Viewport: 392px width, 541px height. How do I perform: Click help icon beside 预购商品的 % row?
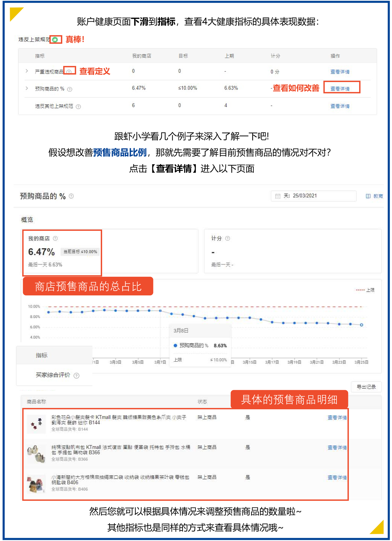pyautogui.click(x=70, y=89)
